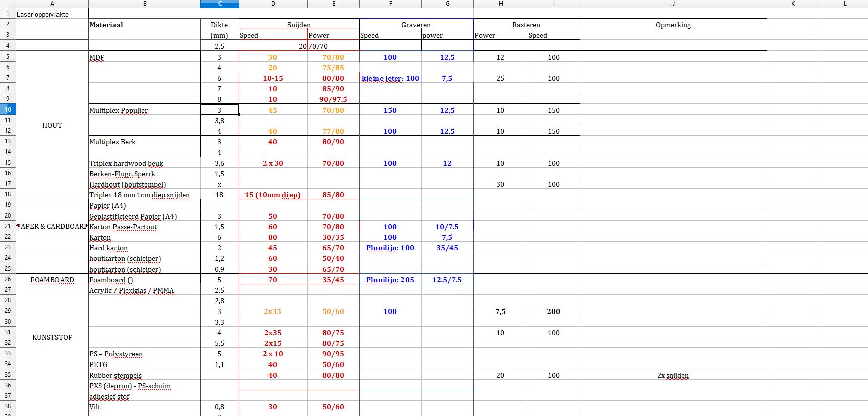This screenshot has width=868, height=417.
Task: Select the 'Rasteren' header cell
Action: point(526,25)
